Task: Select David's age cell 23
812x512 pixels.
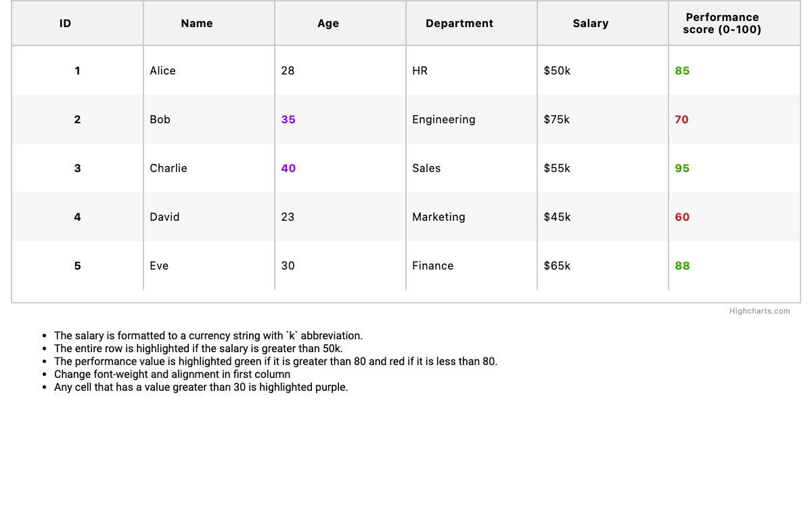Action: (x=288, y=217)
